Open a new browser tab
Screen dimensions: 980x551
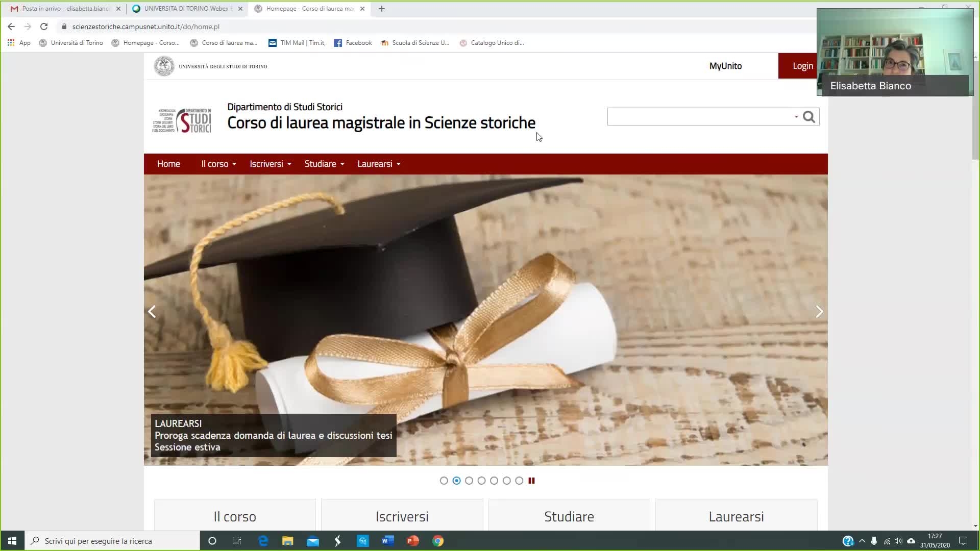point(382,9)
